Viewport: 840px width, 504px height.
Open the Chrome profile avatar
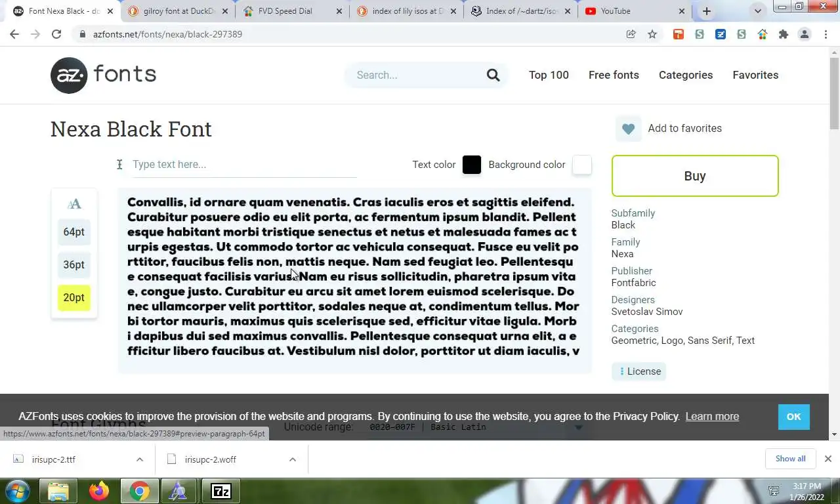click(x=805, y=34)
